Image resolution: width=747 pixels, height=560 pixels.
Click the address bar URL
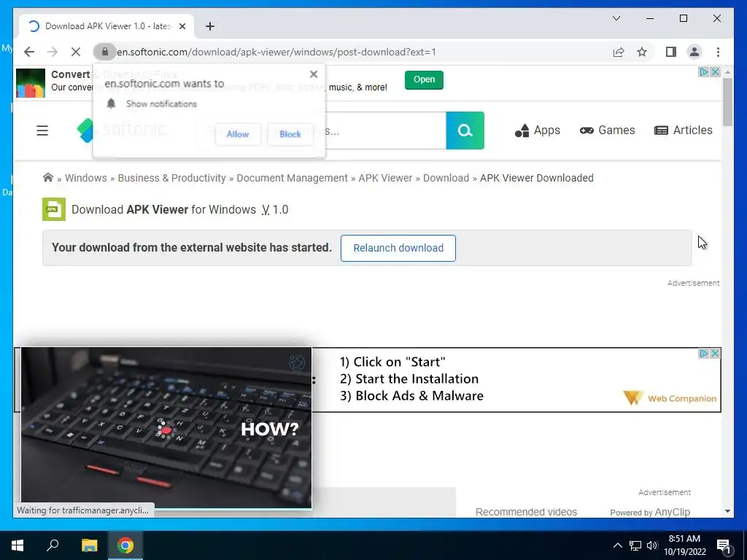point(276,52)
